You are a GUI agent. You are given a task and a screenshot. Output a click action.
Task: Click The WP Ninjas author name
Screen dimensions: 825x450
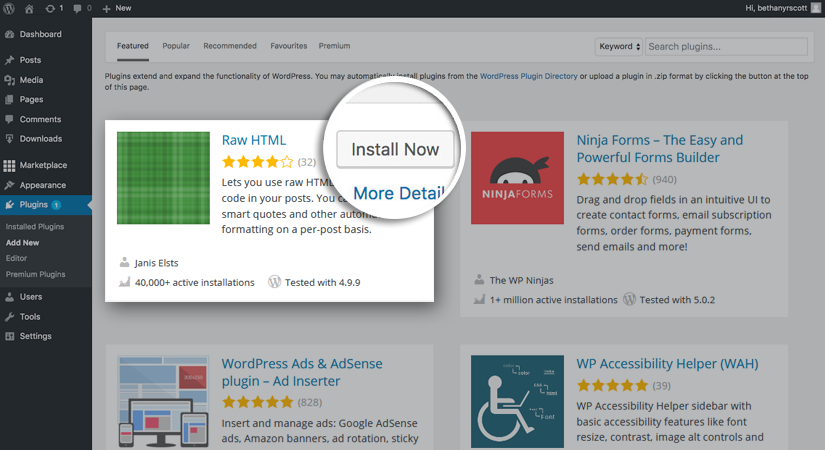click(521, 281)
